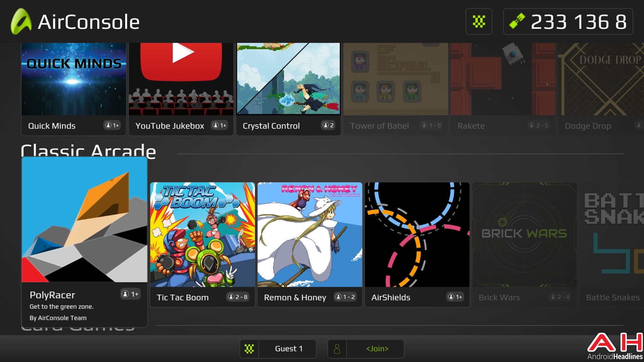Click the Rakete 2-5 player badge
Screen dimensions: 644x362
tap(538, 125)
